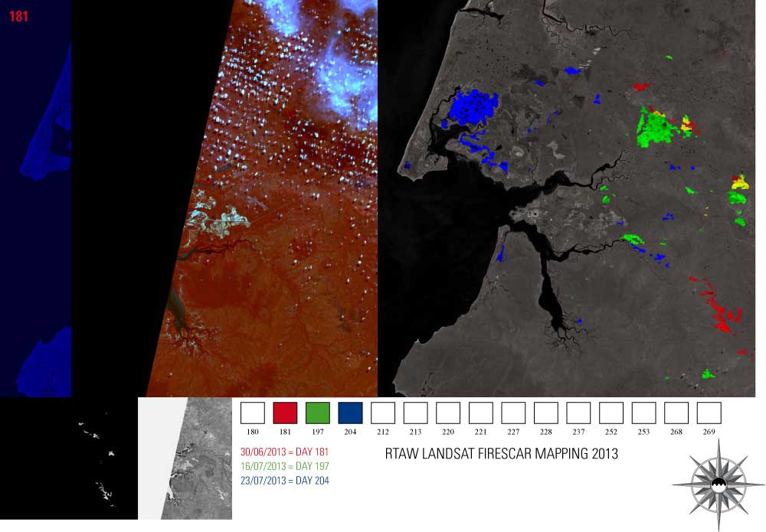Select the red day 181 legend swatch
The width and height of the screenshot is (766, 532).
(x=285, y=413)
